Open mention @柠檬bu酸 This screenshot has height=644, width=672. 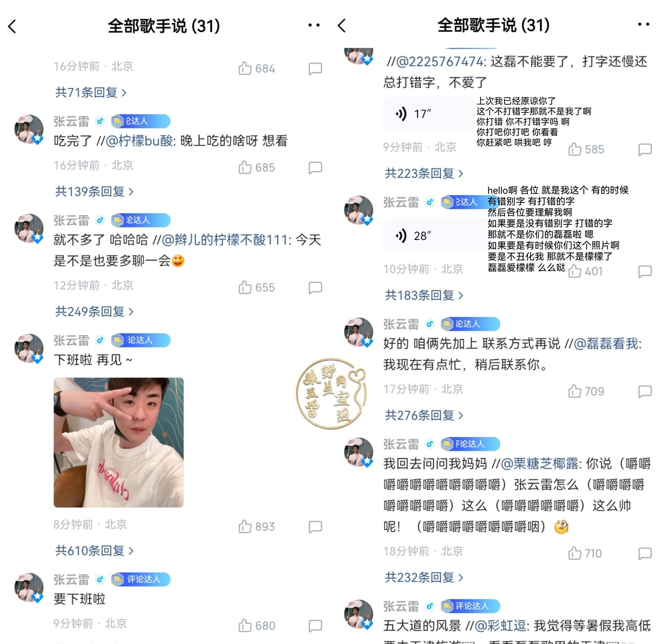(139, 141)
